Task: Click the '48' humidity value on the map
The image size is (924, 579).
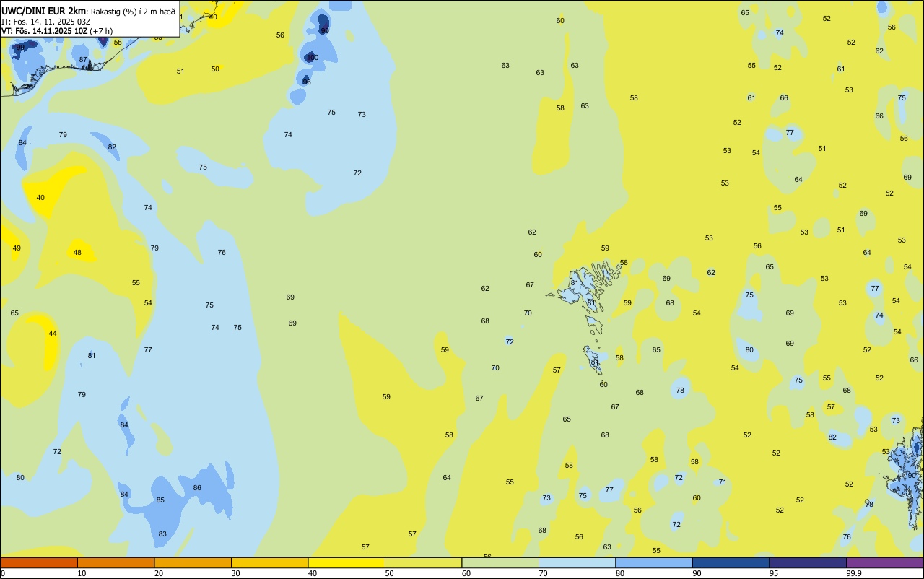Action: pyautogui.click(x=77, y=253)
